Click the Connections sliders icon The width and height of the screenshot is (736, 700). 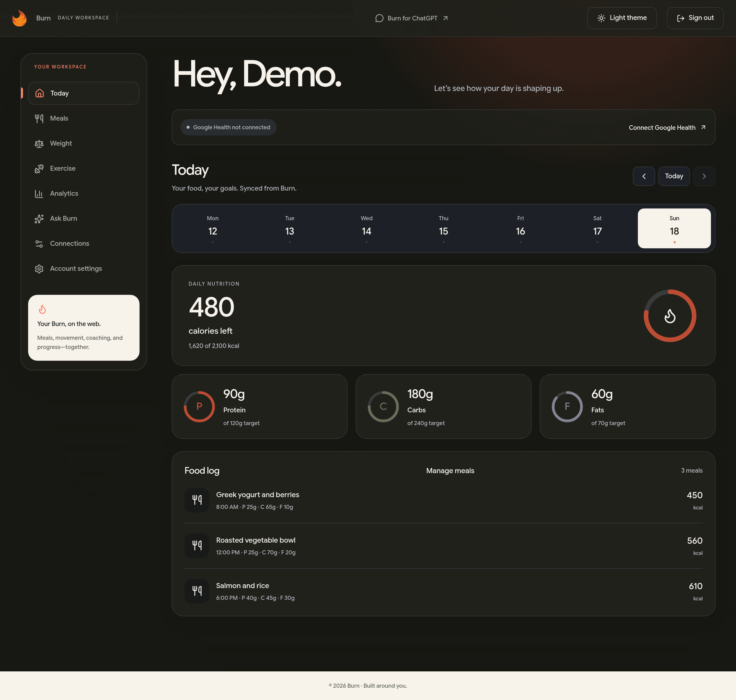[x=39, y=244]
